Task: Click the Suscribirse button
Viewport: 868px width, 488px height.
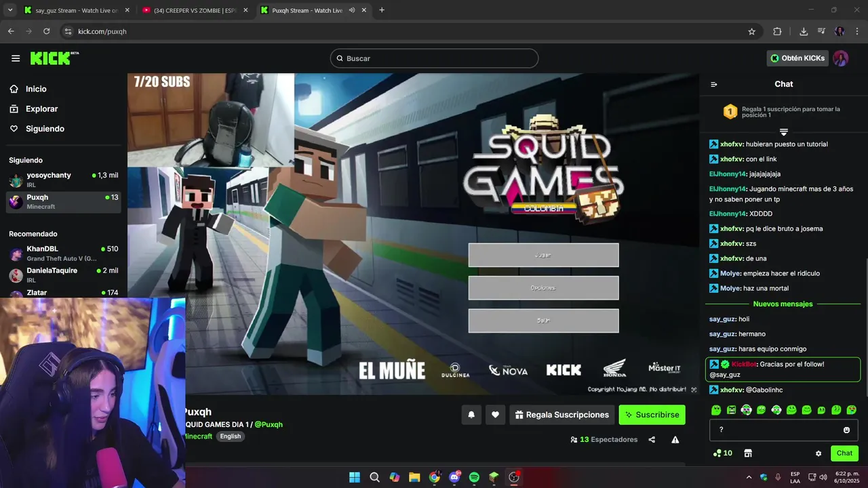Action: point(652,415)
